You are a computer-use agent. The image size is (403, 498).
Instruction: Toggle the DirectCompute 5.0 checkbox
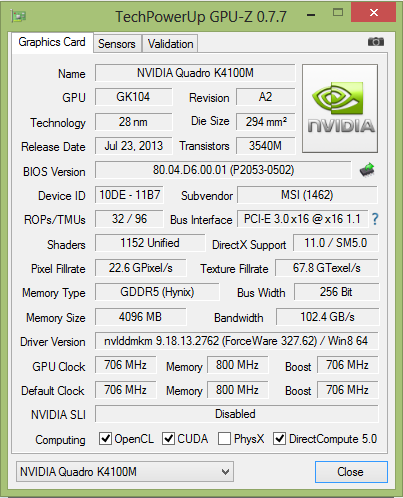279,439
